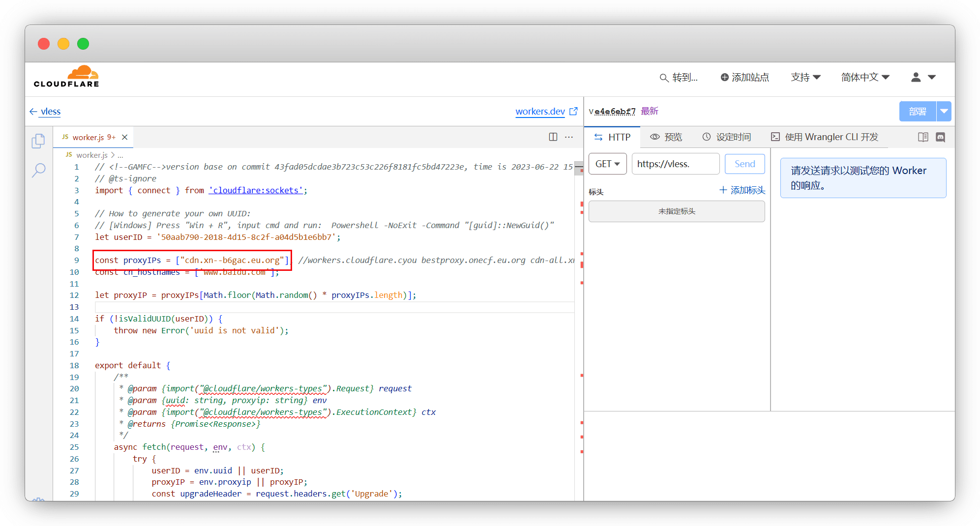Screen dimensions: 980x526
Task: Open the GET method dropdown
Action: coord(608,164)
